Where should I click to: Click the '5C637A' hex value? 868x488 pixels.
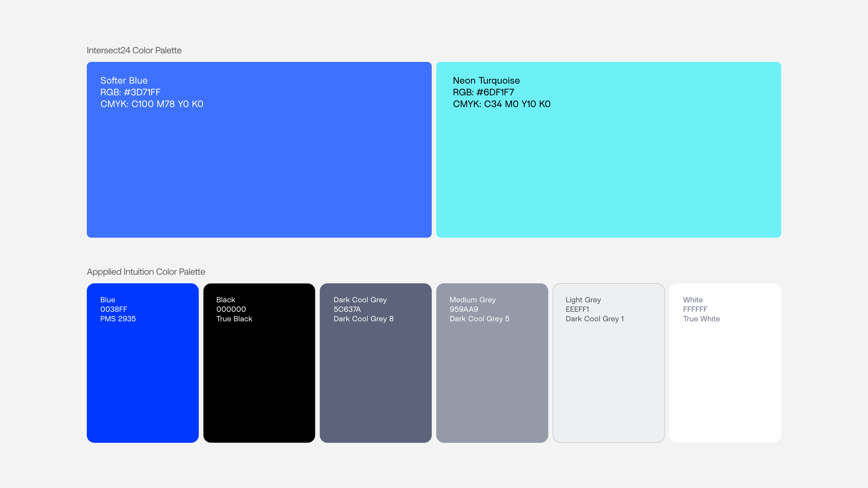coord(347,309)
